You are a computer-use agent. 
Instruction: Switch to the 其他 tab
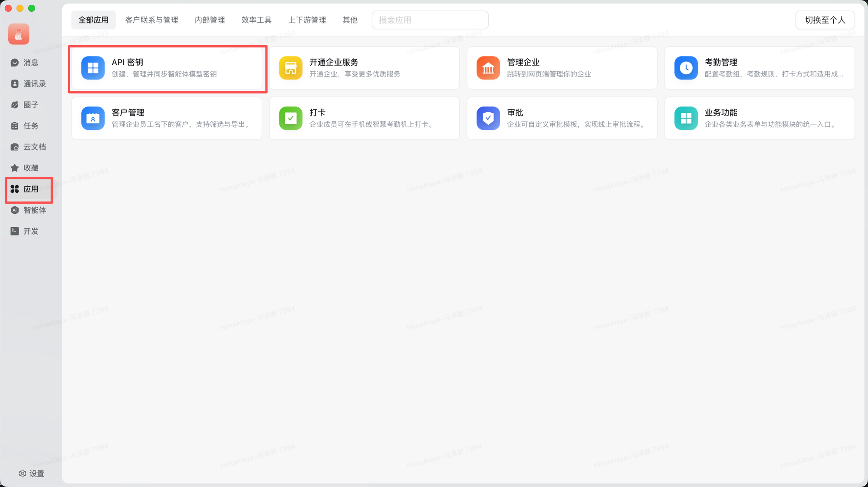tap(350, 20)
